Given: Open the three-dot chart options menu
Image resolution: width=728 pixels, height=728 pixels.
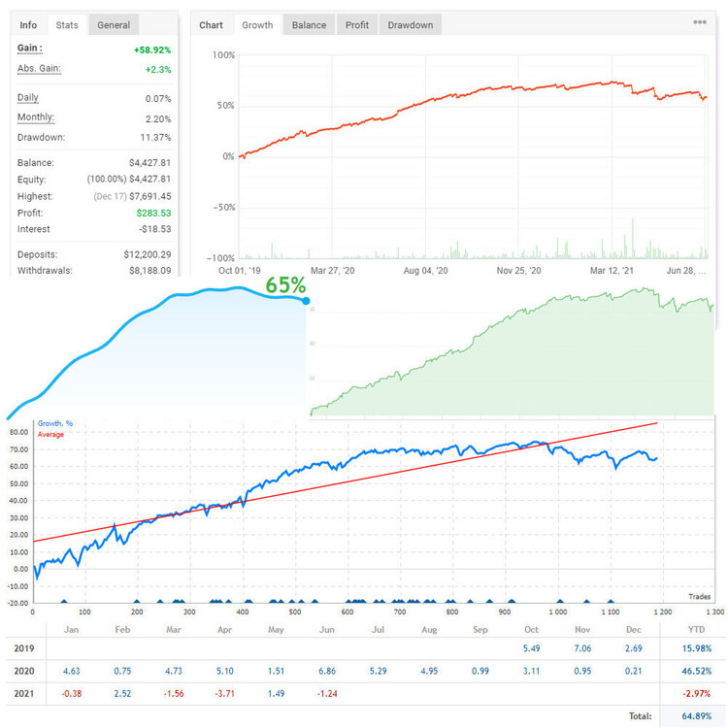Looking at the screenshot, I should click(x=699, y=22).
